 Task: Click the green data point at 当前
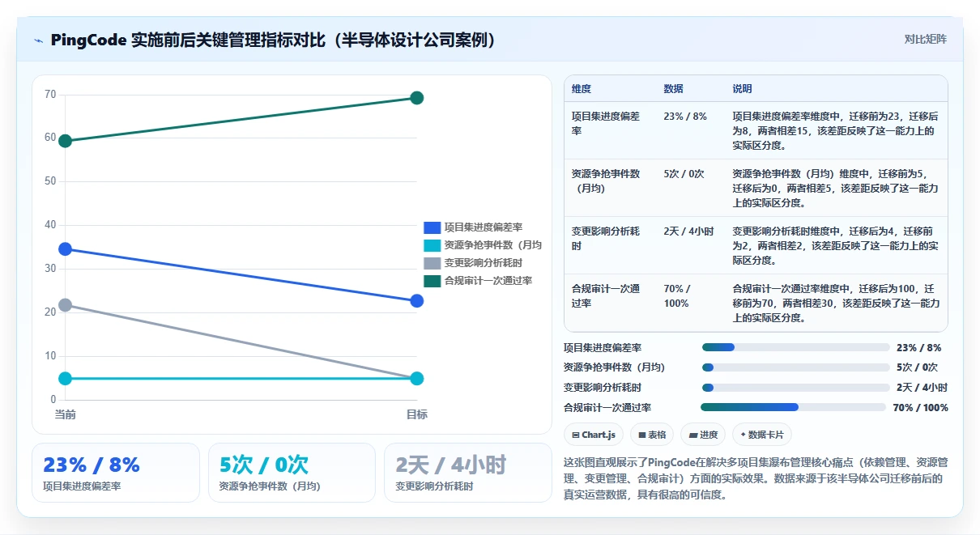click(66, 141)
